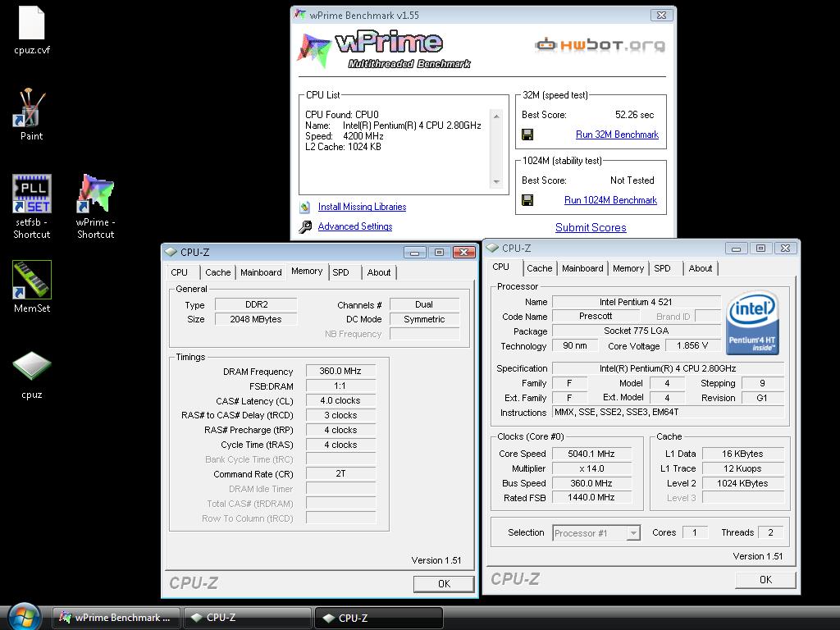
Task: Open About tab in processor CPU-Z window
Action: tap(701, 268)
